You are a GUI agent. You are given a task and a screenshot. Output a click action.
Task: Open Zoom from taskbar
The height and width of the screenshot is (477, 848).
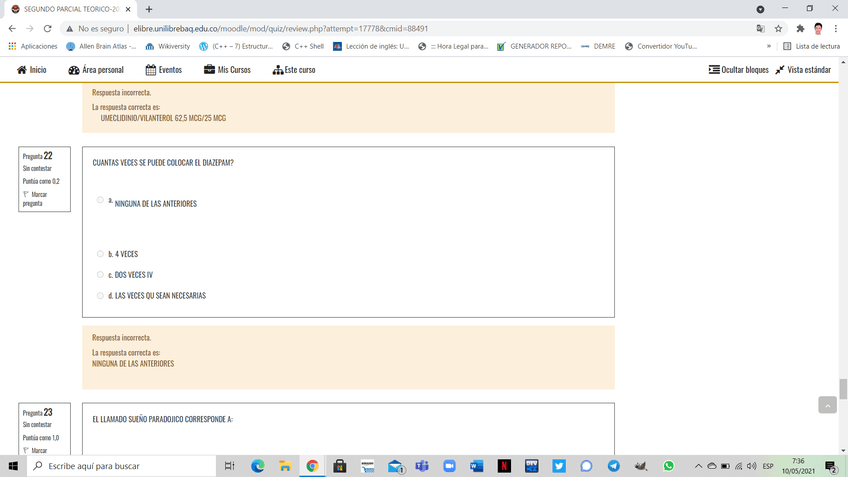click(449, 466)
